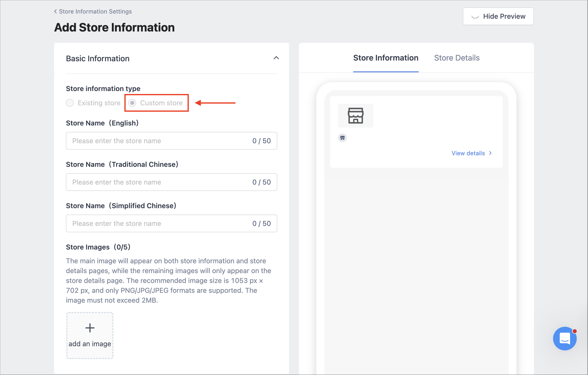
Task: Click the add an image upload box
Action: 90,335
